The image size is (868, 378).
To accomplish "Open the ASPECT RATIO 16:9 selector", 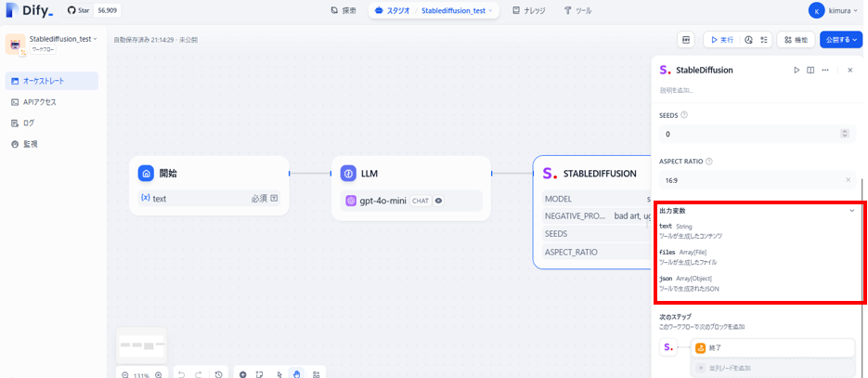I will coord(757,180).
